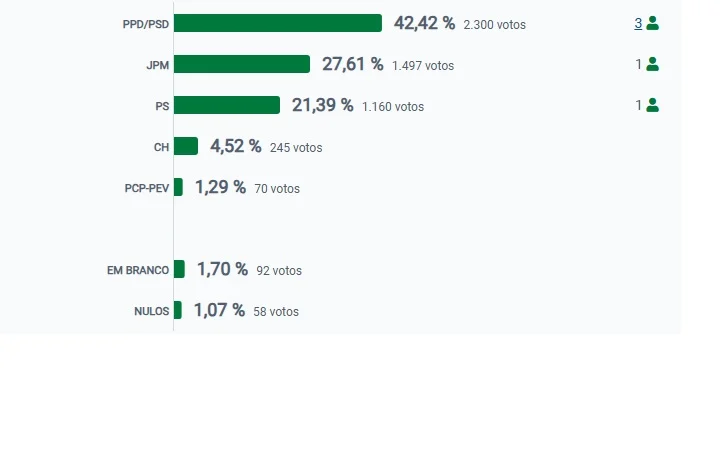726x456 pixels.
Task: Click the small PCP-PEV green bar
Action: (178, 187)
